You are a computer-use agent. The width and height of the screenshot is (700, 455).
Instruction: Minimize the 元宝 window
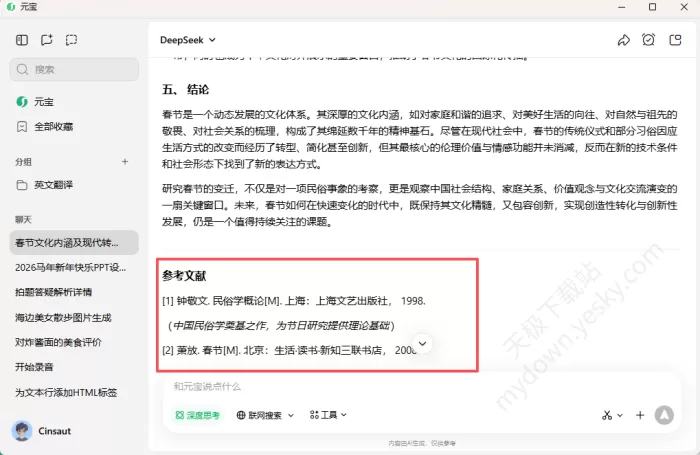[x=621, y=7]
